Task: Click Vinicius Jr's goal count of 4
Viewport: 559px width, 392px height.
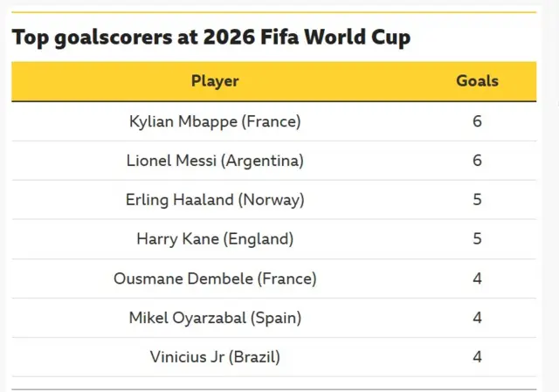Action: coord(478,357)
